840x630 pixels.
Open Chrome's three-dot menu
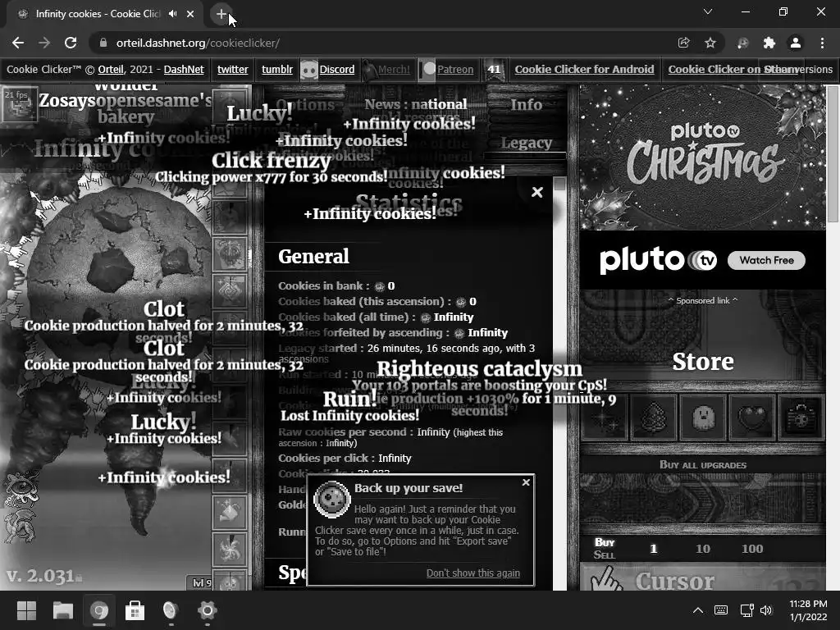coord(822,43)
